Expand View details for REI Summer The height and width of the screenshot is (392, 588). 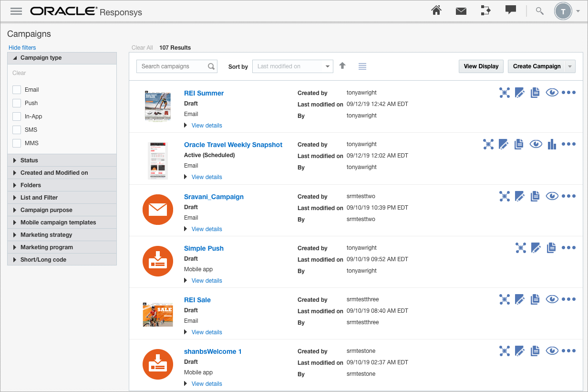click(x=203, y=126)
